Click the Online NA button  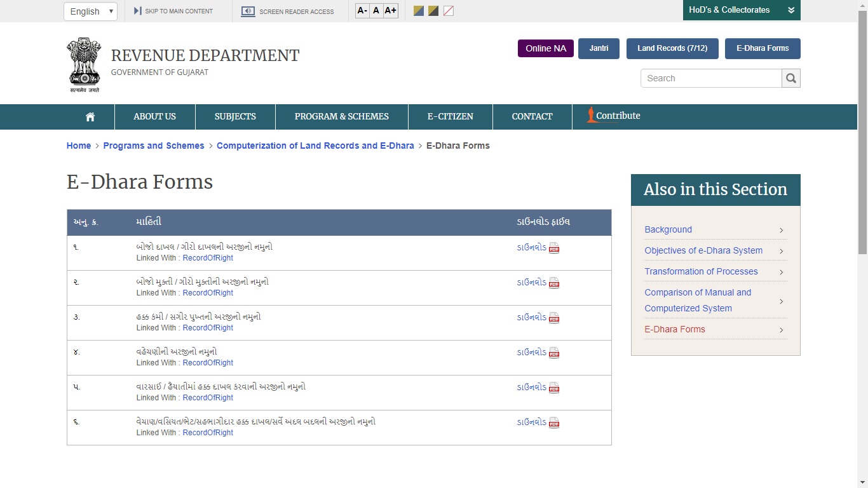(545, 49)
